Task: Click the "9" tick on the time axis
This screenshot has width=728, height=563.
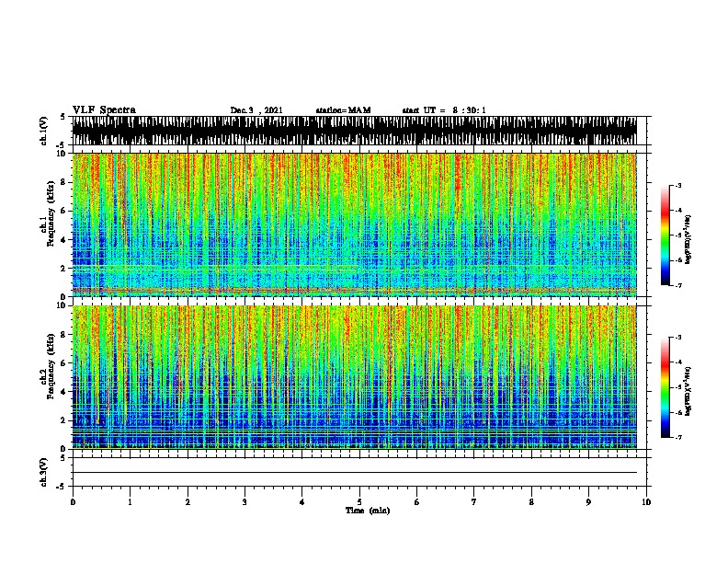Action: point(588,502)
